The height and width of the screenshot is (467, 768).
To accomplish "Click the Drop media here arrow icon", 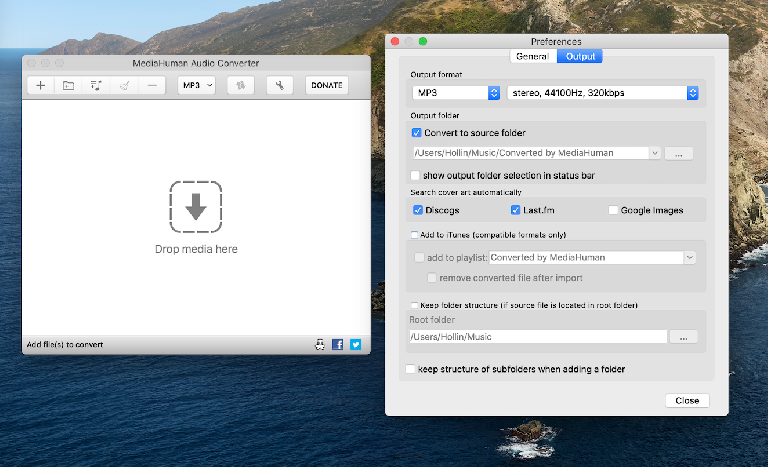I will 196,207.
